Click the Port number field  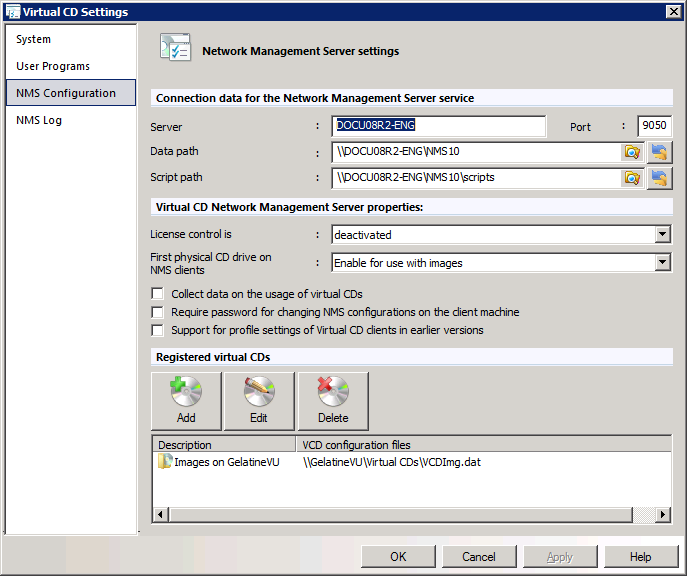(x=654, y=126)
